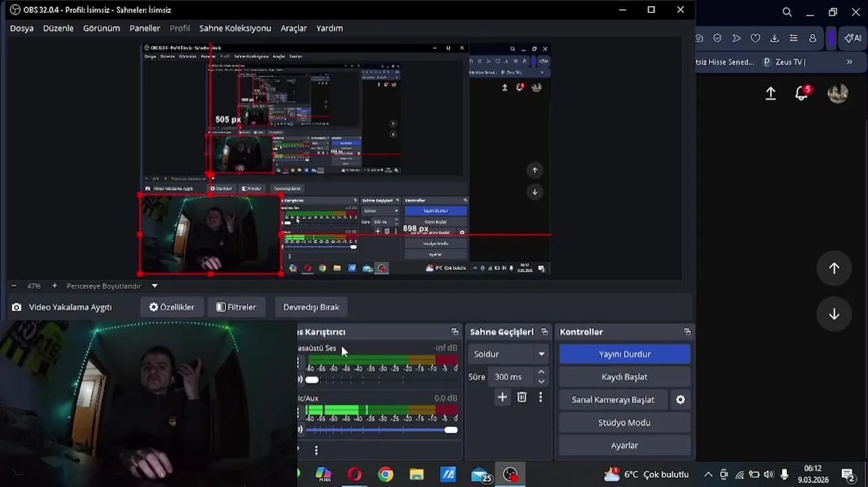868x487 pixels.
Task: Click the Özellikler button
Action: pos(172,307)
